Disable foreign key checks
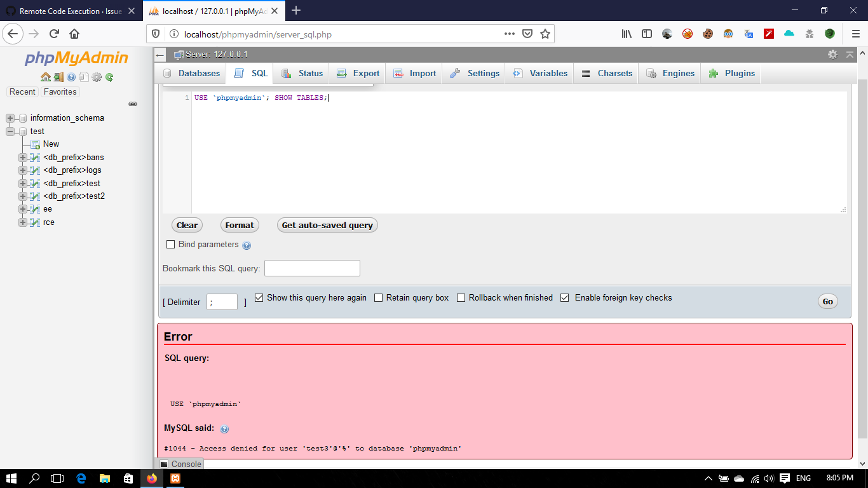Viewport: 868px width, 488px height. (565, 297)
